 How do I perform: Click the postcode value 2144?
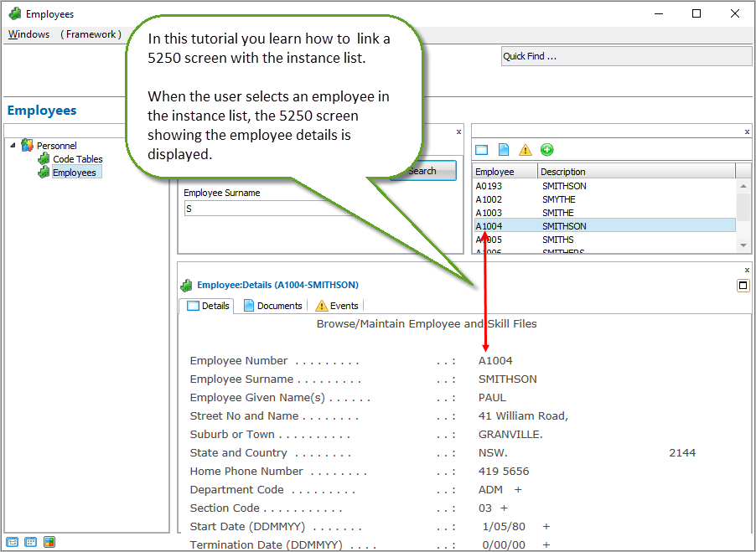pyautogui.click(x=682, y=453)
